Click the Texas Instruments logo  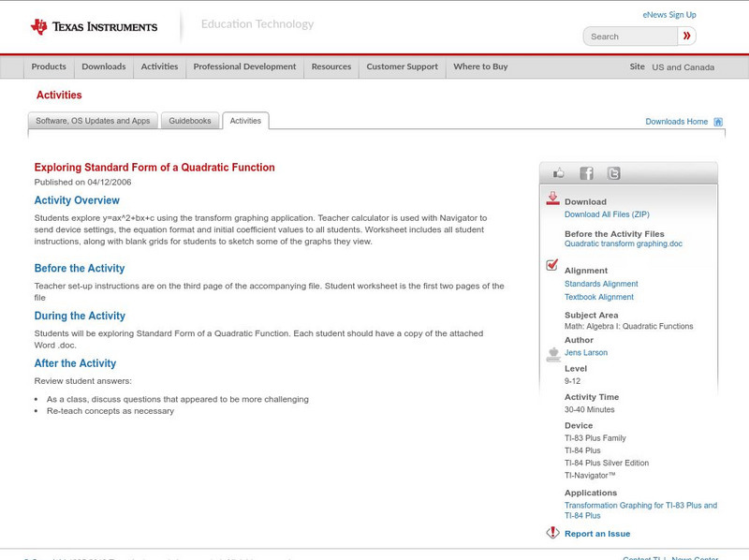pyautogui.click(x=94, y=27)
